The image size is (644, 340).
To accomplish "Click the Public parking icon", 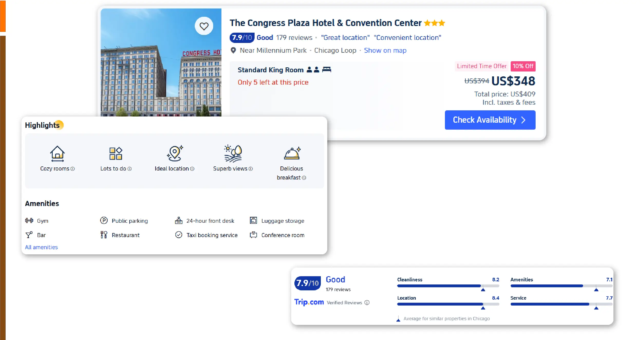I will click(x=104, y=220).
